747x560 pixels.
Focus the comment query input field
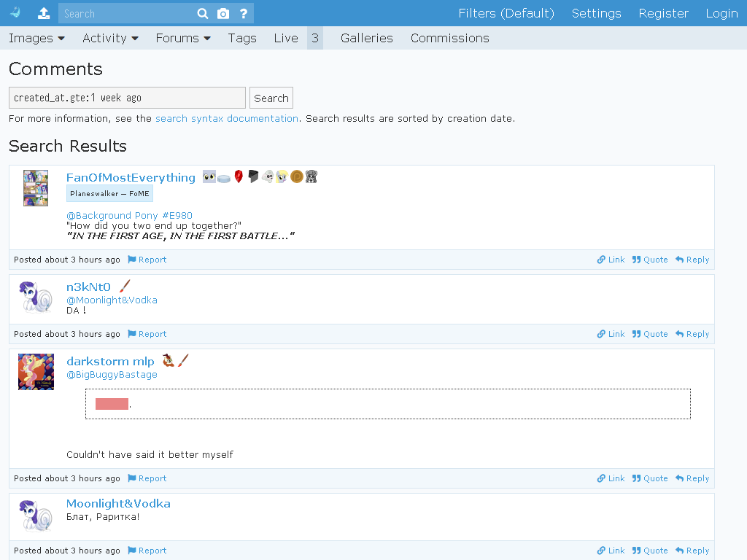coord(127,98)
